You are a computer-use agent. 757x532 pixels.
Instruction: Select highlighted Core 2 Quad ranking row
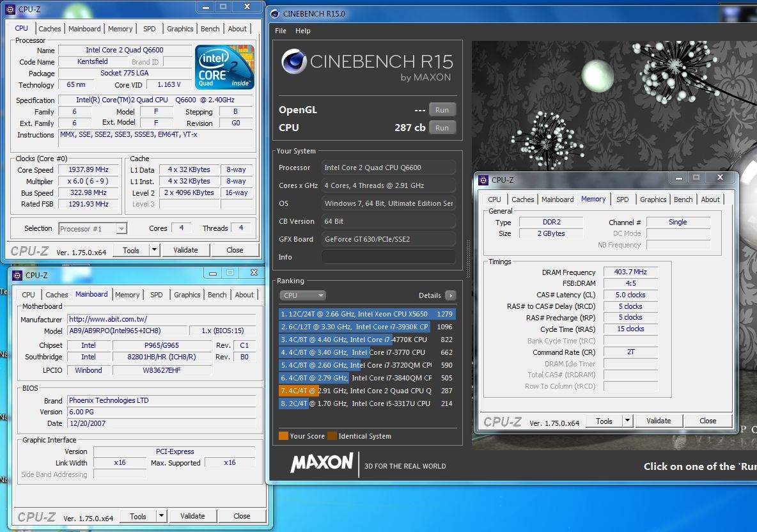(367, 391)
